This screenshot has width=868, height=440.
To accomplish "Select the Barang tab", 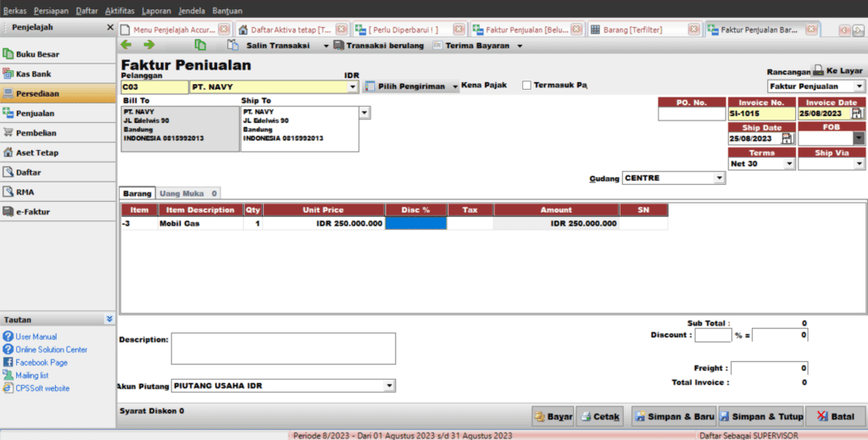I will pos(137,193).
